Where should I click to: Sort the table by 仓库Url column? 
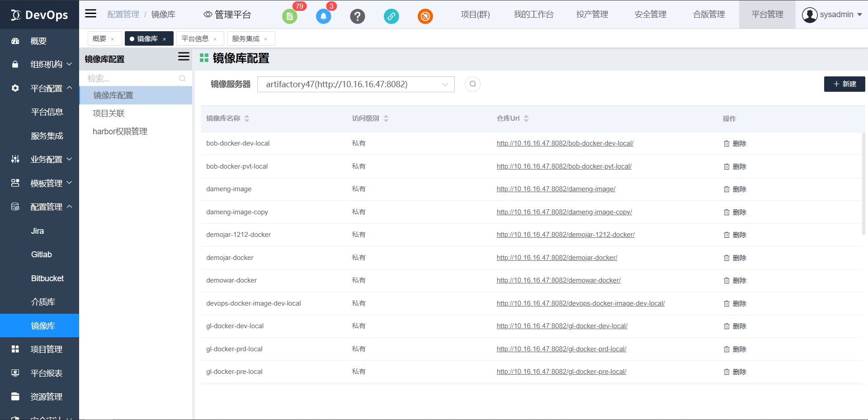pyautogui.click(x=526, y=118)
